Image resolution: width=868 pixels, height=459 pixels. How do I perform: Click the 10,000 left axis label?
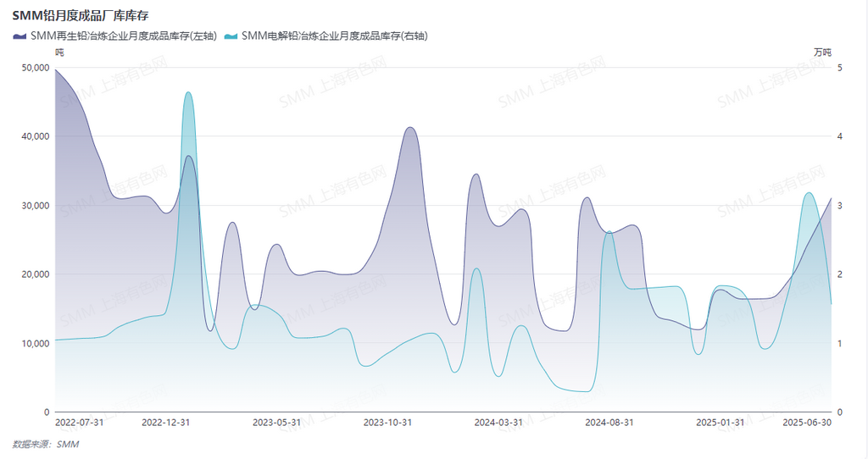coord(36,344)
